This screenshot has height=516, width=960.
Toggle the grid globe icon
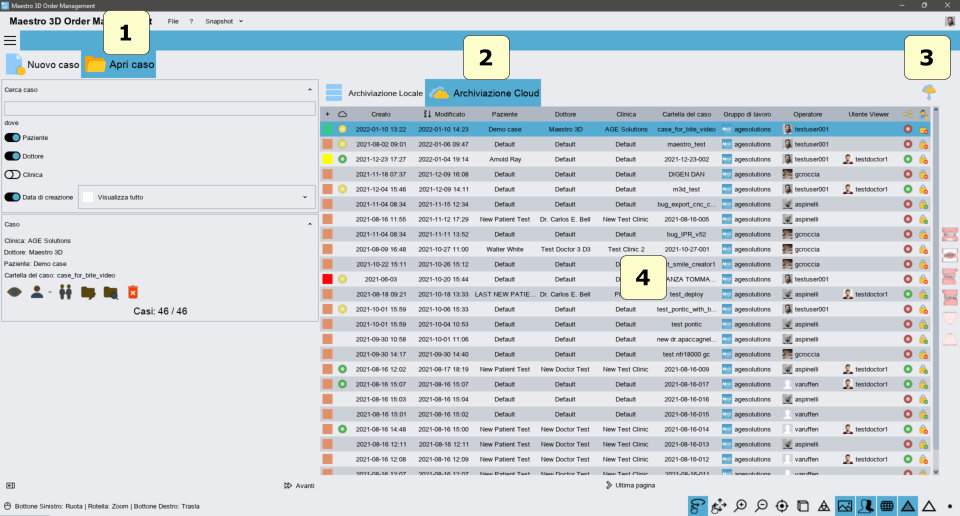887,506
